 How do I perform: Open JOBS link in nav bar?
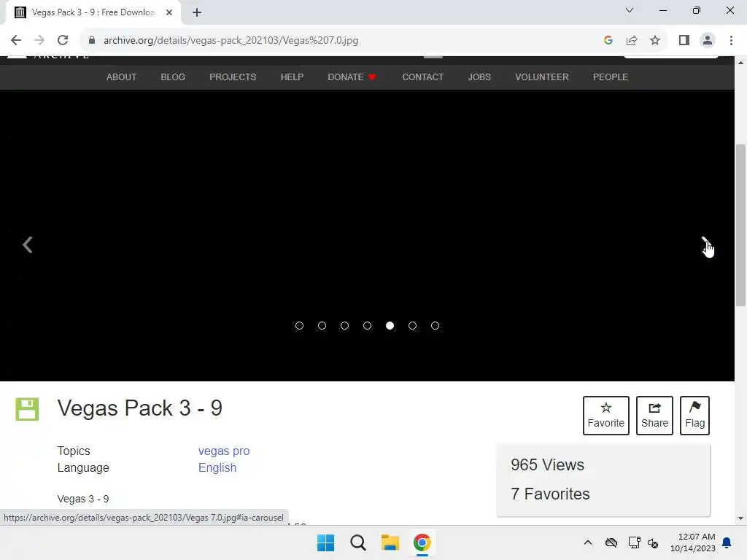(479, 77)
